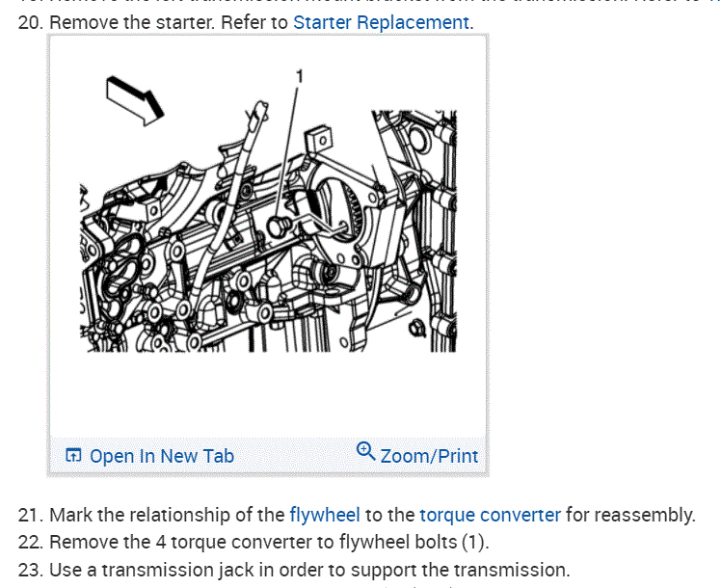Open the torque converter hyperlink

click(491, 515)
